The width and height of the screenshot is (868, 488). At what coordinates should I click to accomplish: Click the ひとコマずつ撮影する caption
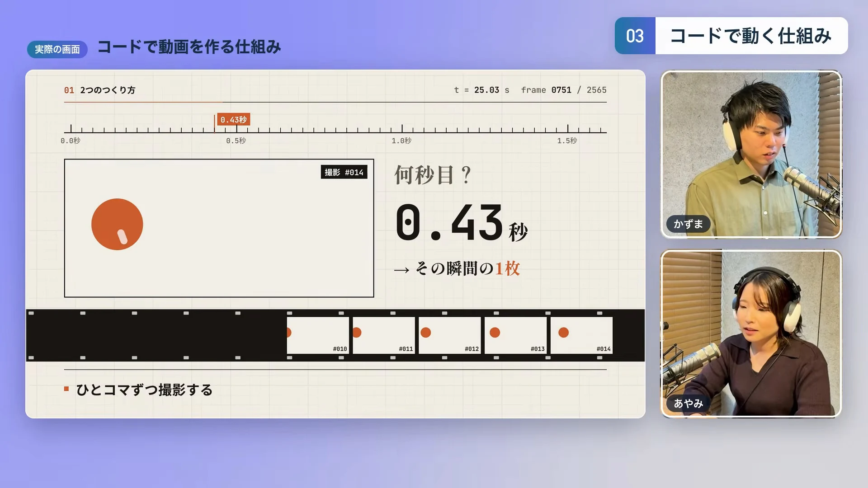click(144, 389)
